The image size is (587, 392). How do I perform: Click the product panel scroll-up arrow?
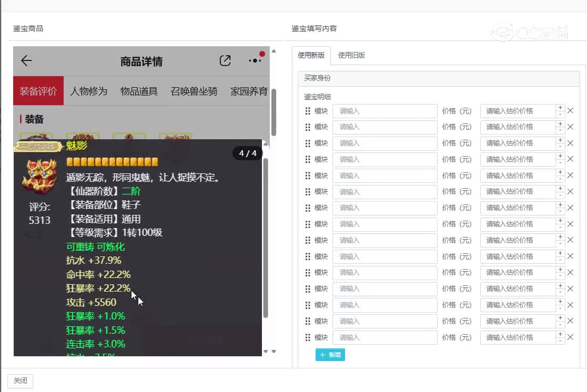[274, 51]
